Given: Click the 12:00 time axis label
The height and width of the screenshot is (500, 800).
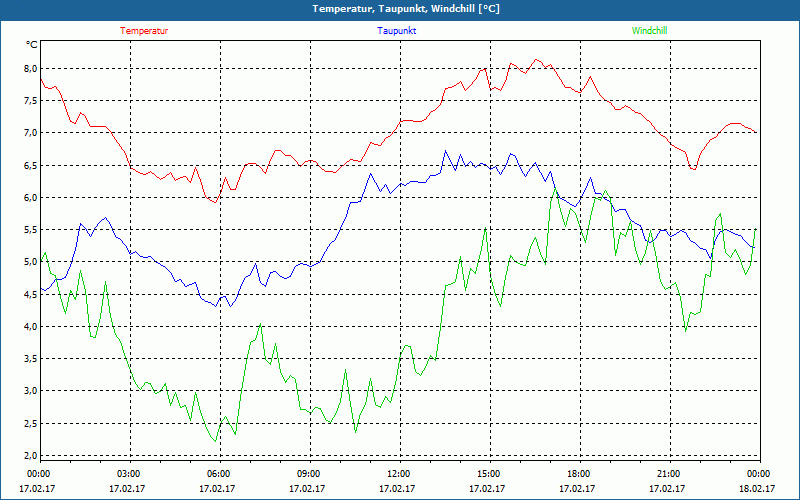Looking at the screenshot, I should (397, 474).
